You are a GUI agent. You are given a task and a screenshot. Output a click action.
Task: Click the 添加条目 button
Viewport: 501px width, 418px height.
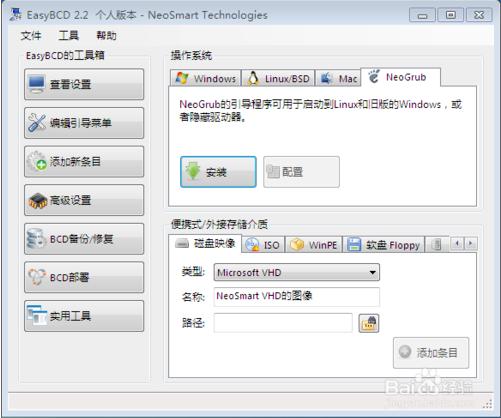click(x=431, y=353)
